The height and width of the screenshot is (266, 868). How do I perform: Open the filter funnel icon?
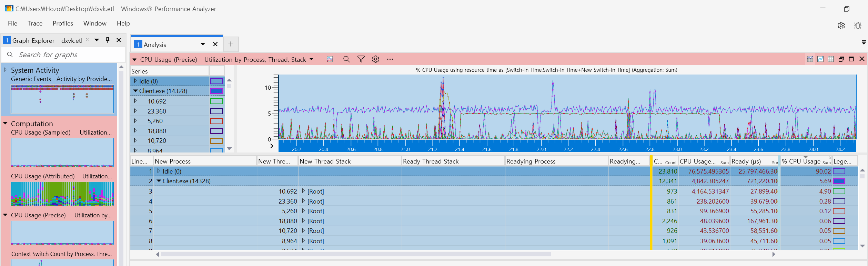[x=361, y=59]
